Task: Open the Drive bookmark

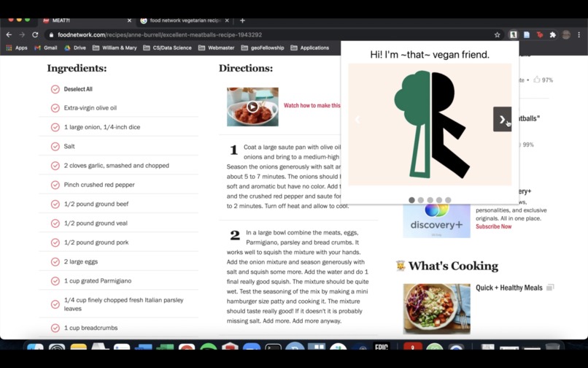Action: [75, 47]
